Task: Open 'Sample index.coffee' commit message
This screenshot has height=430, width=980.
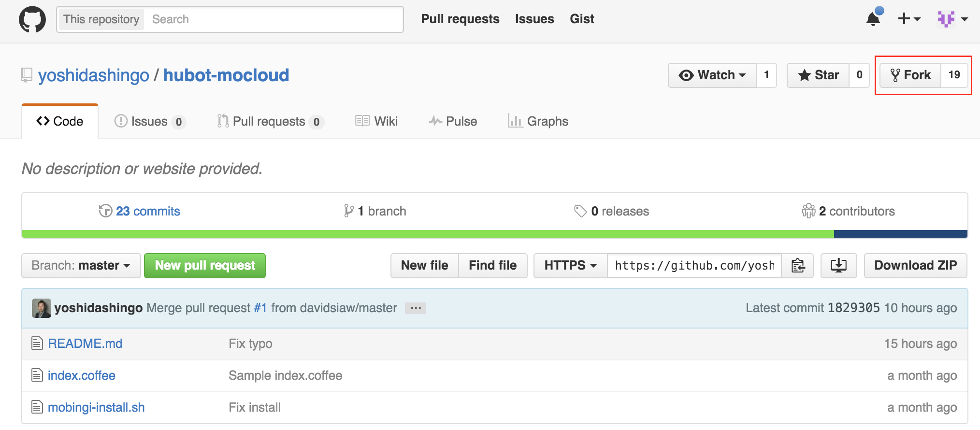Action: pyautogui.click(x=286, y=375)
